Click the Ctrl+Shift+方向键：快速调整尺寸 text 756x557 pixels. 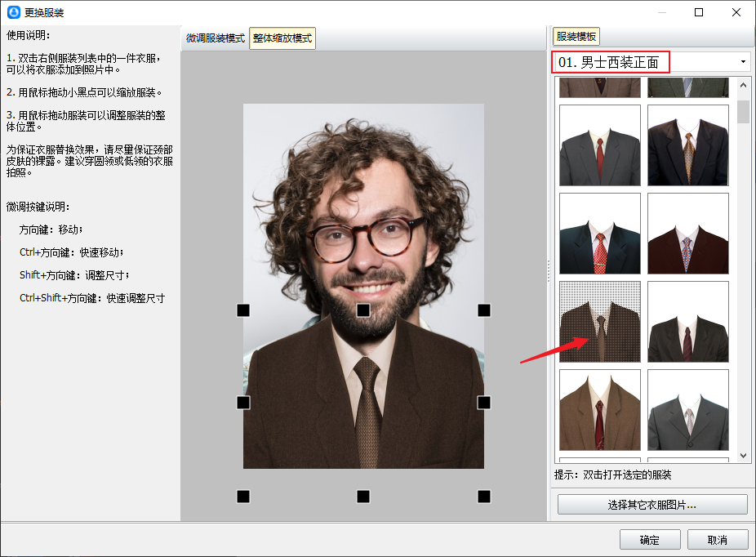pyautogui.click(x=92, y=298)
